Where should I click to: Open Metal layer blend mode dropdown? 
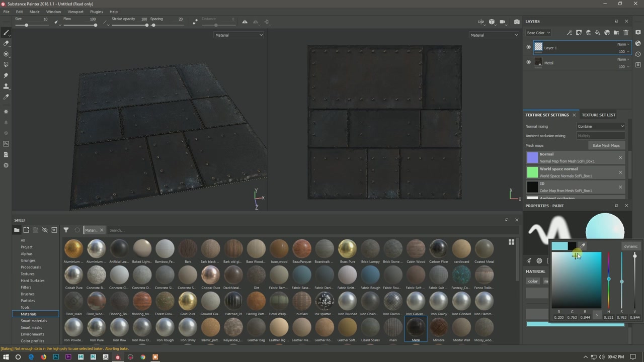point(623,59)
